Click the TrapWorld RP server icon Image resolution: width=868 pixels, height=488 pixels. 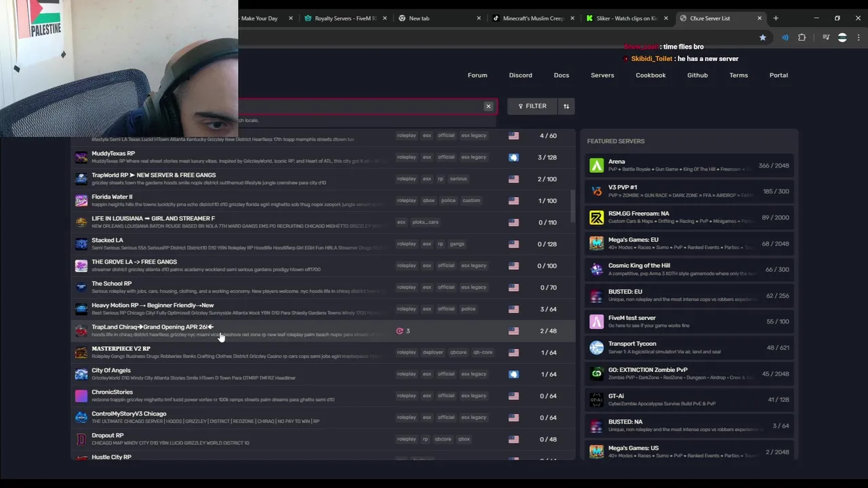[x=81, y=179]
